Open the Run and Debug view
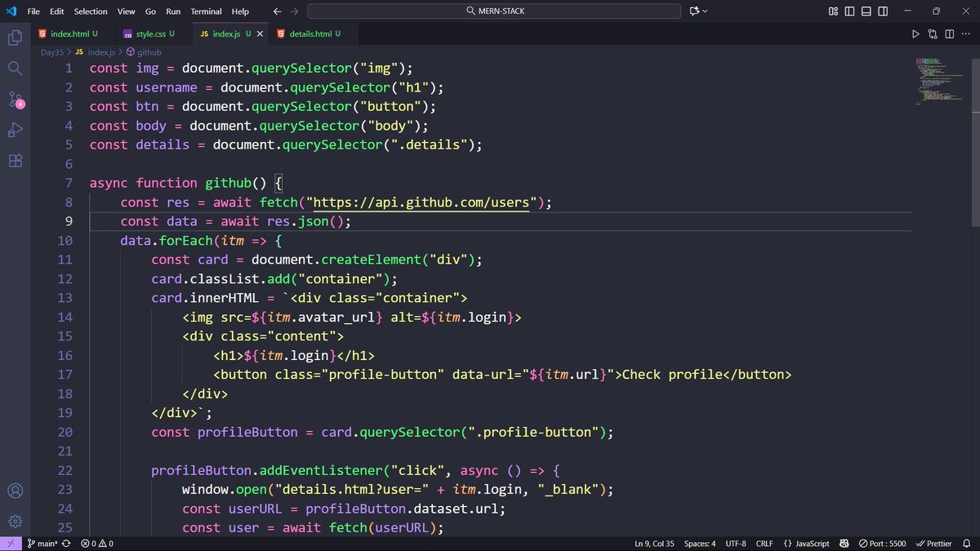 15,130
